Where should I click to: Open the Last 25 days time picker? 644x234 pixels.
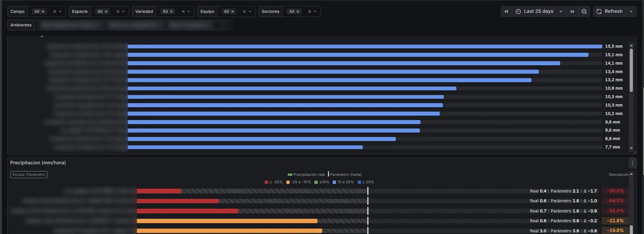point(539,11)
